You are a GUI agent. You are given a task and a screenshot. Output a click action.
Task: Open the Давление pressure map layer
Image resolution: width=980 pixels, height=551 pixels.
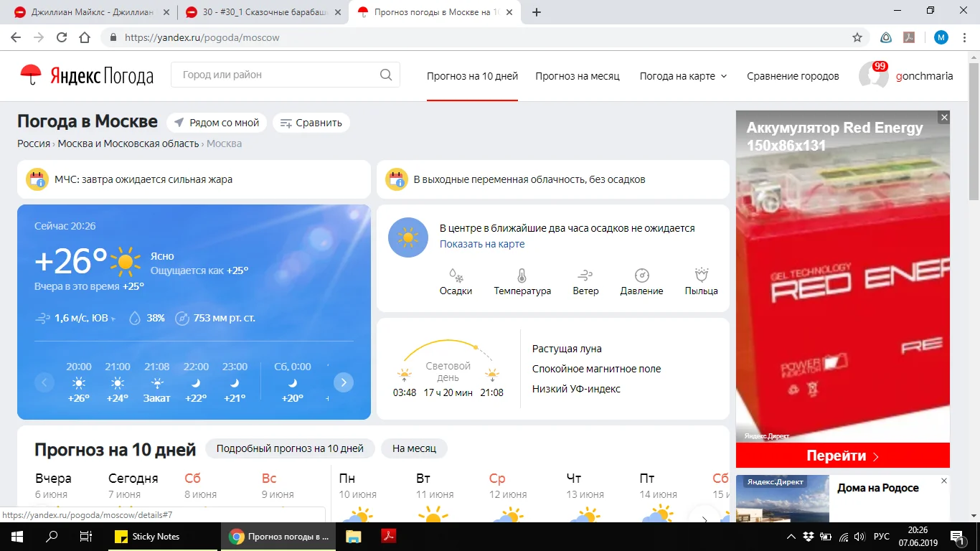(641, 282)
